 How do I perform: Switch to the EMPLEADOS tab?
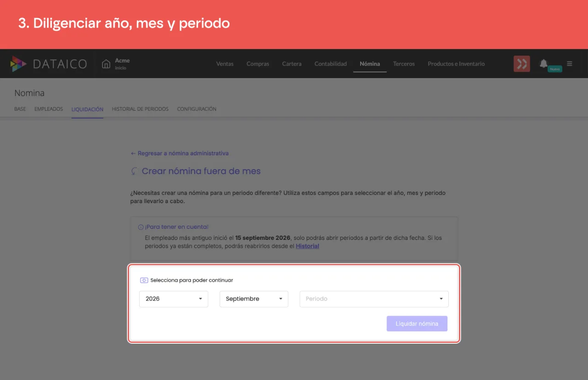tap(49, 109)
